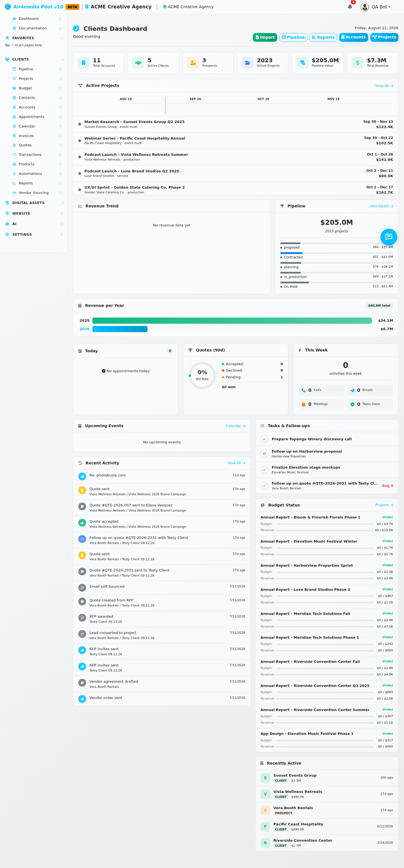Viewport: 404px width, 868px height.
Task: Click the Clients Dashboard gauge icon
Action: click(x=76, y=29)
